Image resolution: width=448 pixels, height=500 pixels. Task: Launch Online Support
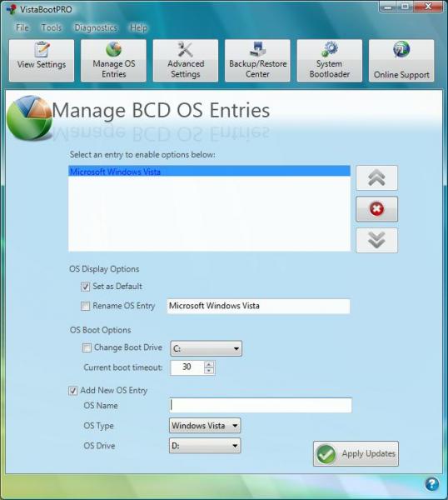[401, 61]
